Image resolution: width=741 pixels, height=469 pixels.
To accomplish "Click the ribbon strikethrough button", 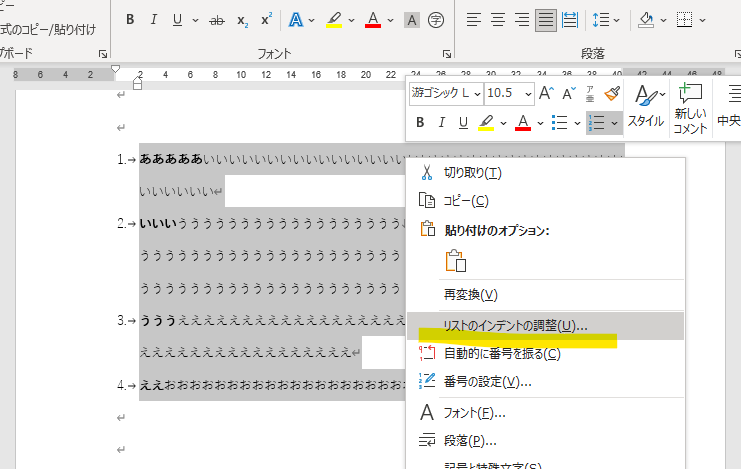I will [x=216, y=20].
